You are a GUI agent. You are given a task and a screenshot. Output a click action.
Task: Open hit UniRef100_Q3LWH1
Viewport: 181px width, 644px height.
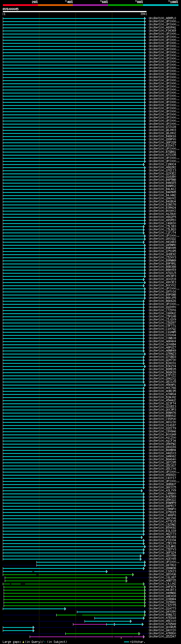(x=162, y=547)
